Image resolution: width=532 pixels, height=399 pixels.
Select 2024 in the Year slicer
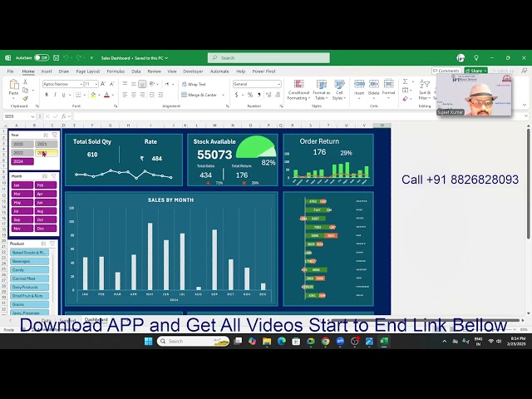[22, 161]
